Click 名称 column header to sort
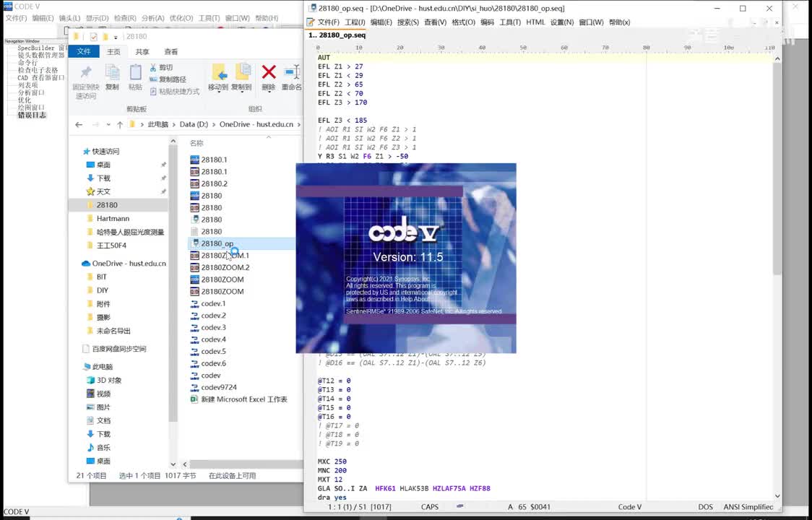Viewport: 812px width, 520px height. [196, 143]
